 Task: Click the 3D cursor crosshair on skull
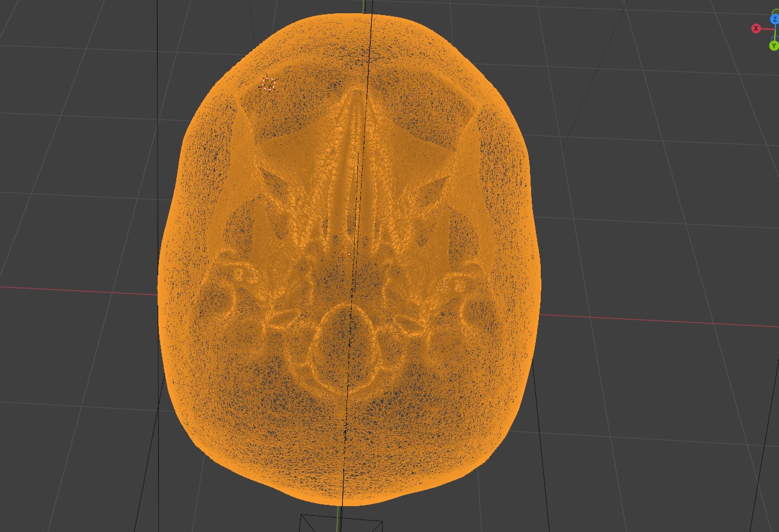268,84
